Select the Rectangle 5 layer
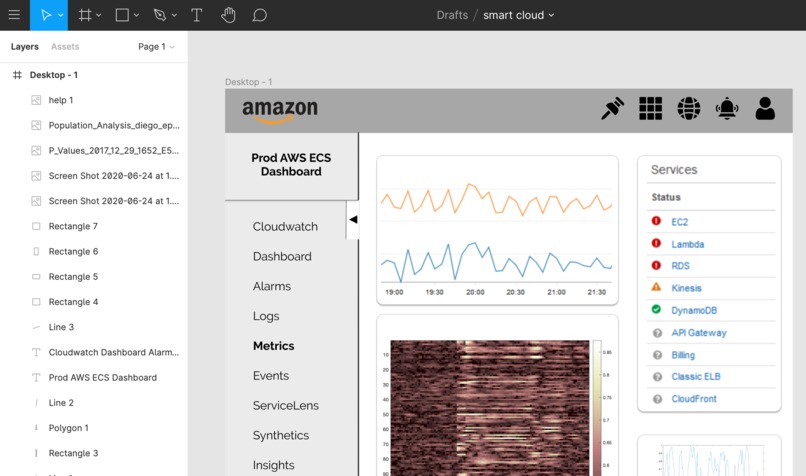 (x=94, y=276)
